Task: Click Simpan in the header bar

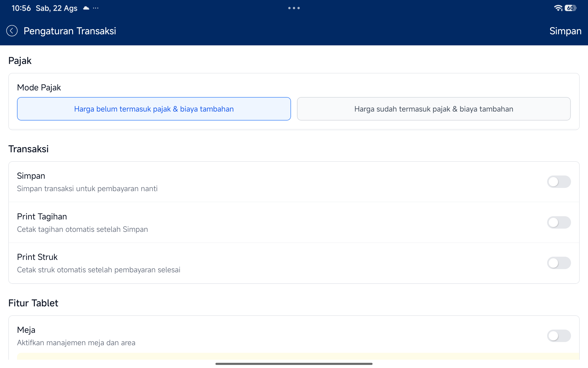Action: coord(565,31)
